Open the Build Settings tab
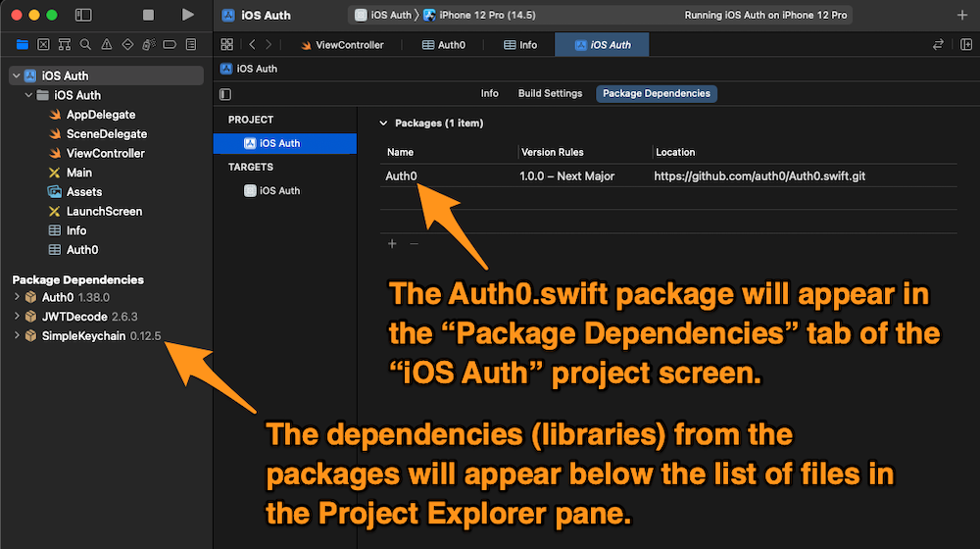This screenshot has width=980, height=549. [550, 93]
